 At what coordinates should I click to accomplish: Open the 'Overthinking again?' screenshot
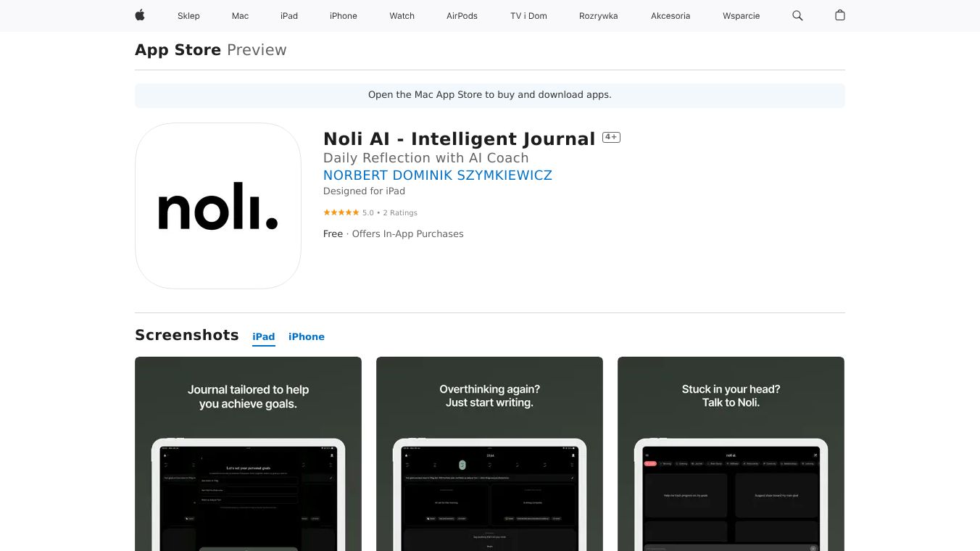489,454
